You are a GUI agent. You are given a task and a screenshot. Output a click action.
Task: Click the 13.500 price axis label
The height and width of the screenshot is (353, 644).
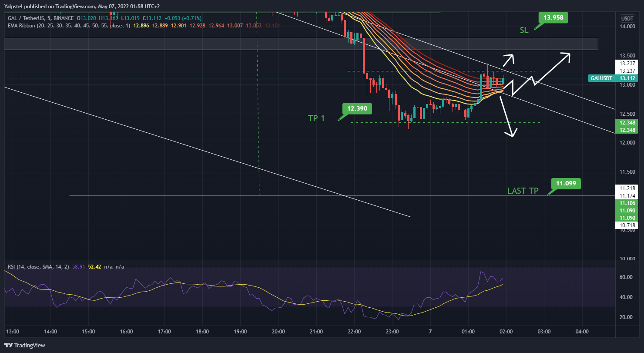click(x=627, y=56)
